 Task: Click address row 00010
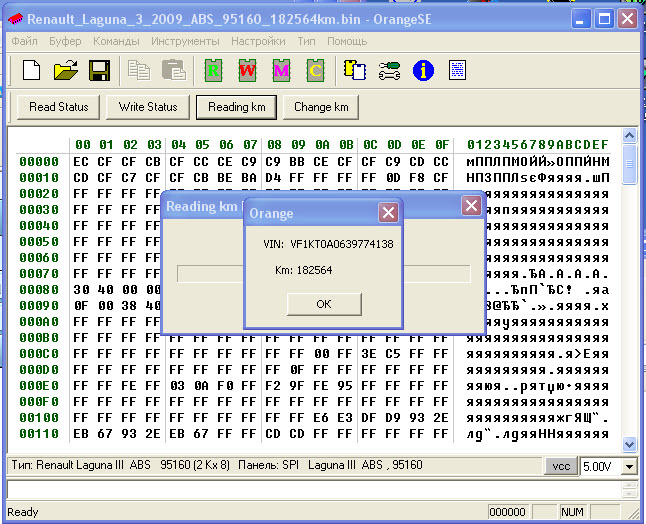[39, 178]
